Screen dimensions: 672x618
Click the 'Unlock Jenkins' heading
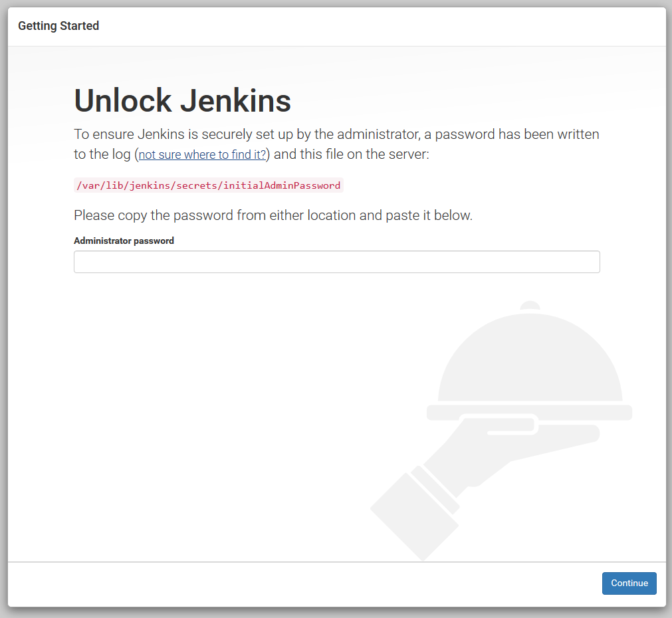[182, 101]
